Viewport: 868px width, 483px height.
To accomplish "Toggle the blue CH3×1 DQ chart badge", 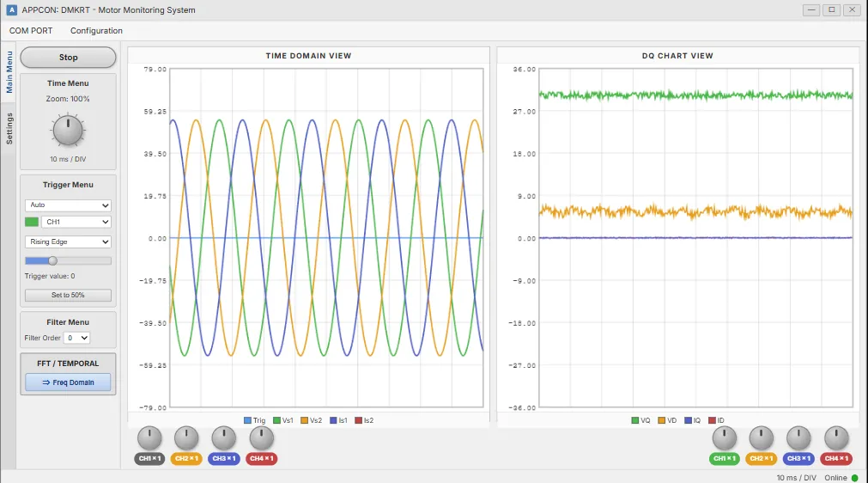I will click(x=798, y=459).
